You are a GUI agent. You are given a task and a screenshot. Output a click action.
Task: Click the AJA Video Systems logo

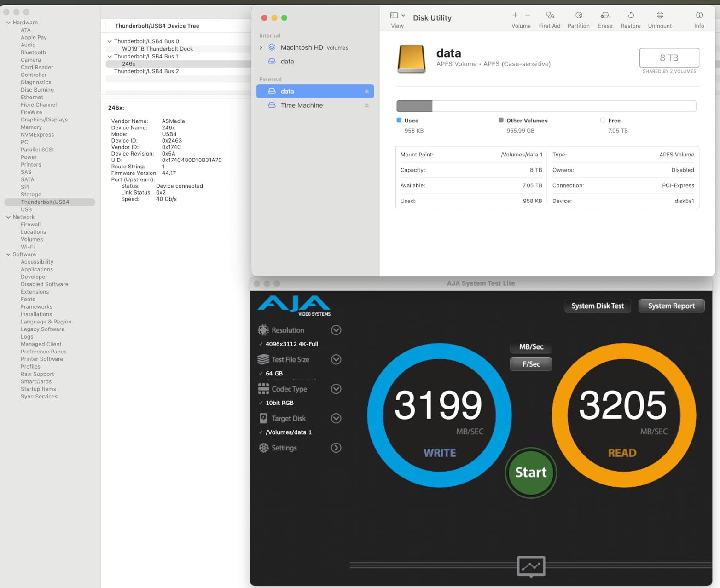294,306
